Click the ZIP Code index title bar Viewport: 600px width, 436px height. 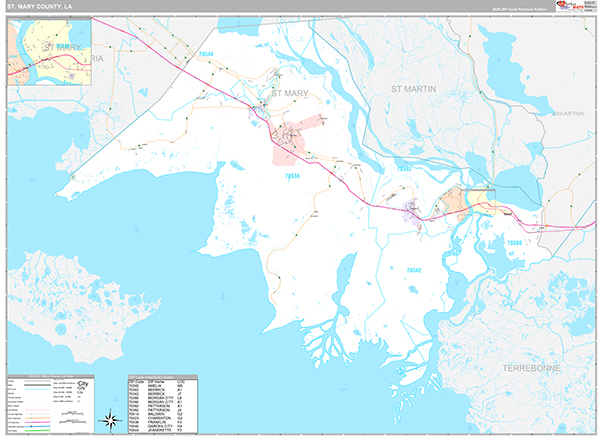point(163,377)
